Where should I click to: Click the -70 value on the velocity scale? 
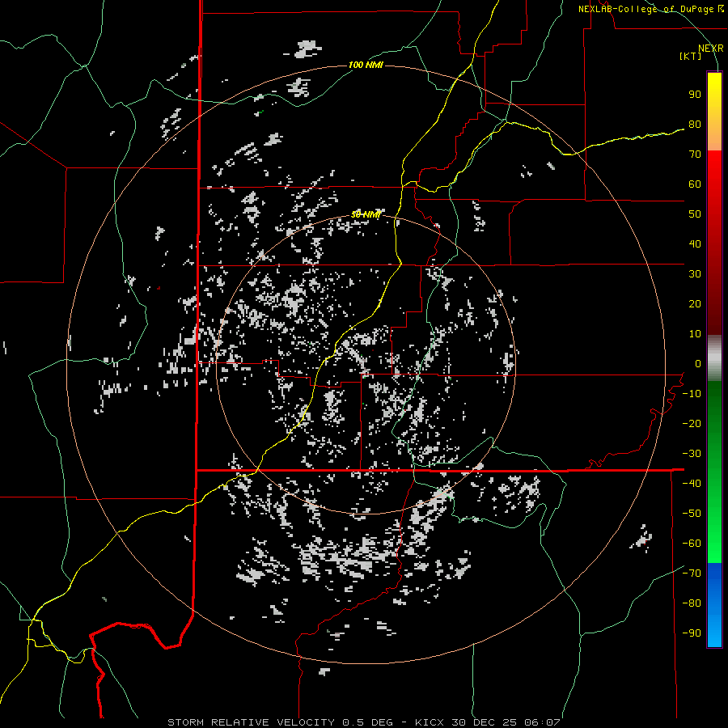(x=692, y=574)
